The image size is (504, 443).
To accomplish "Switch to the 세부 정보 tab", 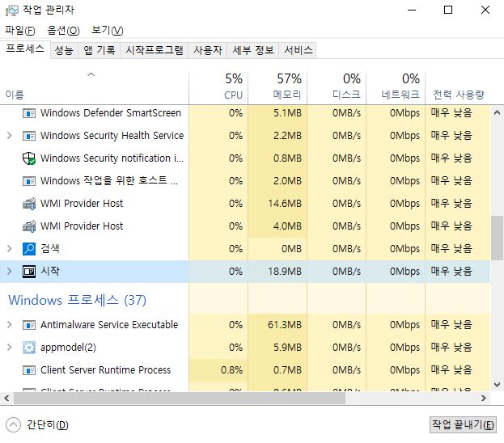I will [x=253, y=50].
